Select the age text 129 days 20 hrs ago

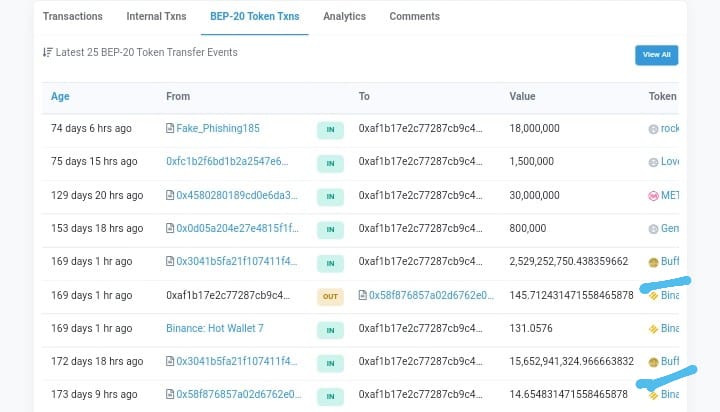[x=97, y=195]
